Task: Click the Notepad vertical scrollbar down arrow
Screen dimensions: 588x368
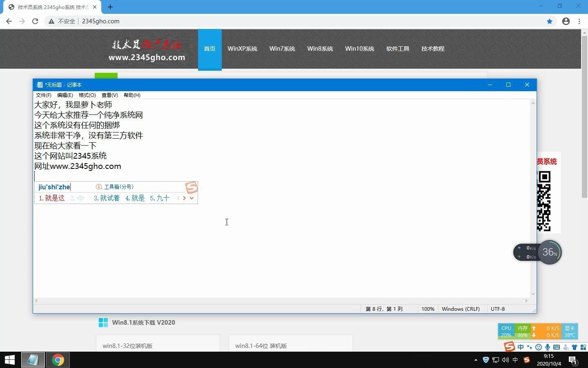Action: point(532,294)
